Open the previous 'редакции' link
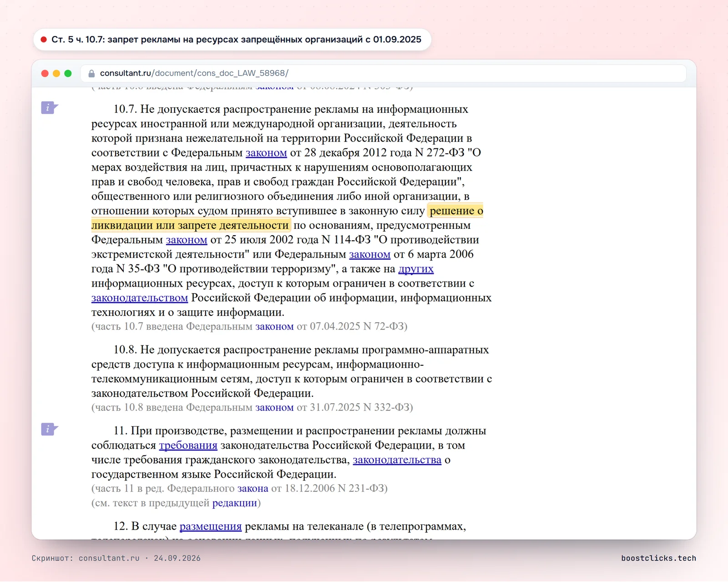The width and height of the screenshot is (728, 582). click(x=235, y=503)
